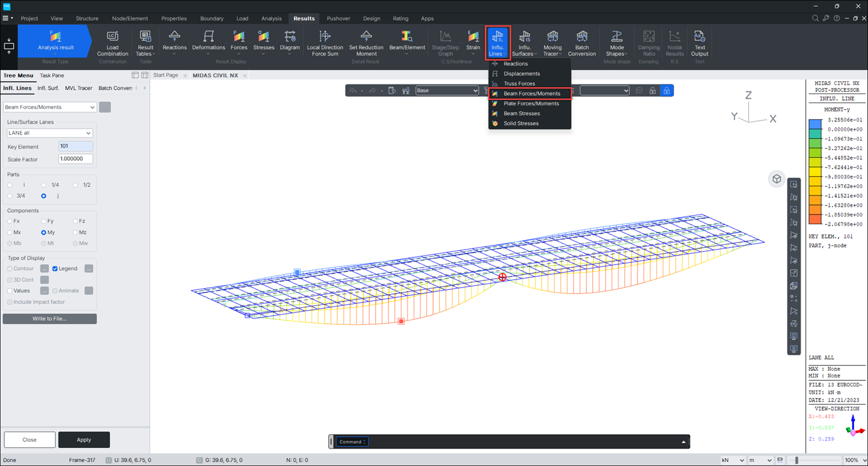The height and width of the screenshot is (466, 868).
Task: Open the Beam/Element detail result
Action: pyautogui.click(x=407, y=43)
